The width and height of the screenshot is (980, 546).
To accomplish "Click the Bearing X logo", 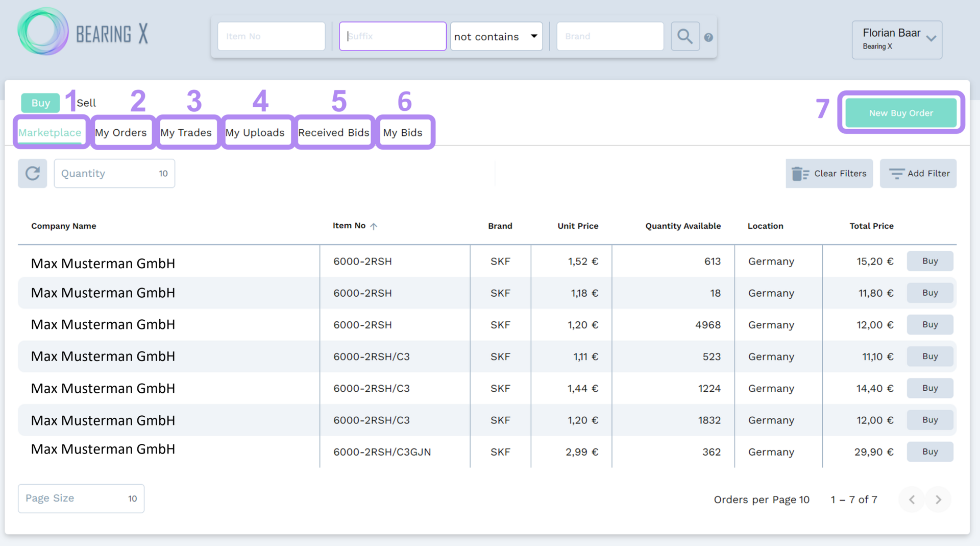I will 83,33.
